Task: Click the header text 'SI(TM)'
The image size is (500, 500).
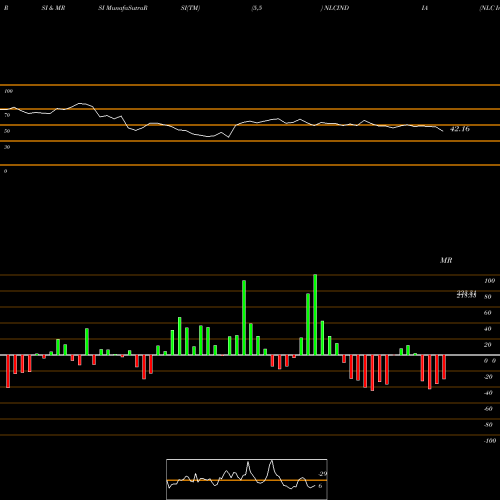Action: [190, 8]
